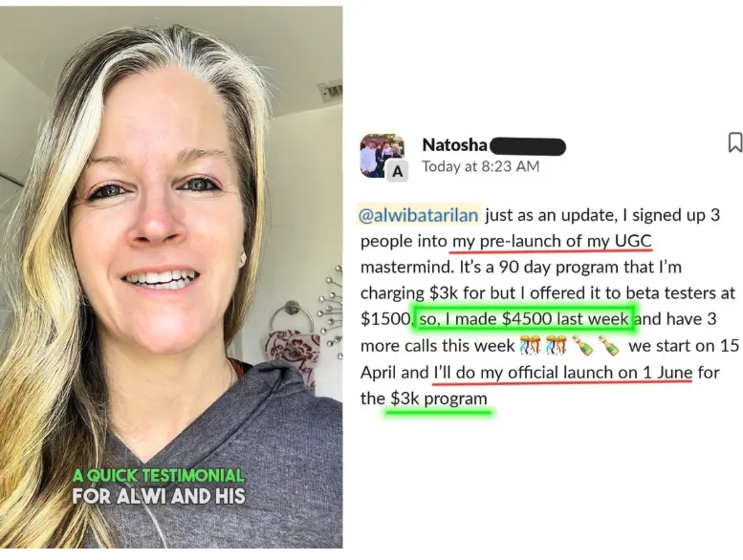Select the first party popper emoji
This screenshot has height=560, width=743.
[x=530, y=346]
